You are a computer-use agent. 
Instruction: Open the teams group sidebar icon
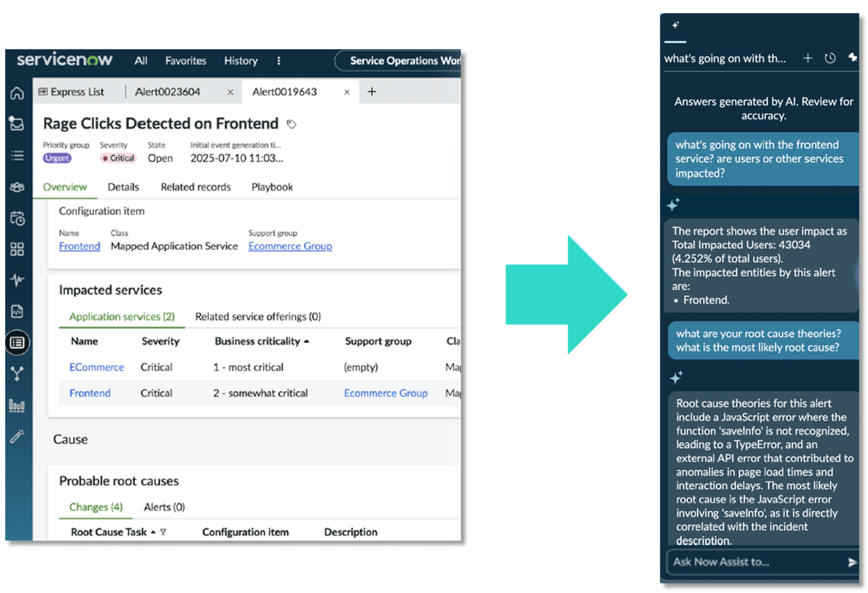tap(17, 187)
